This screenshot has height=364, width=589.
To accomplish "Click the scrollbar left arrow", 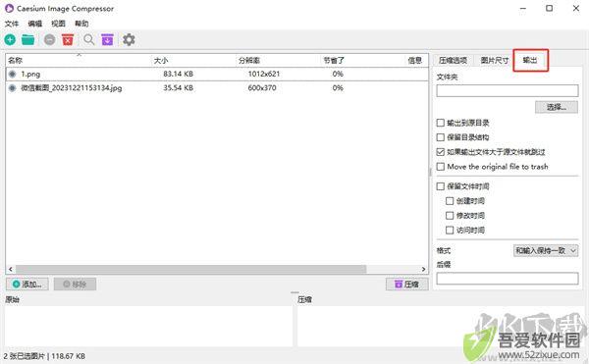I will point(11,269).
